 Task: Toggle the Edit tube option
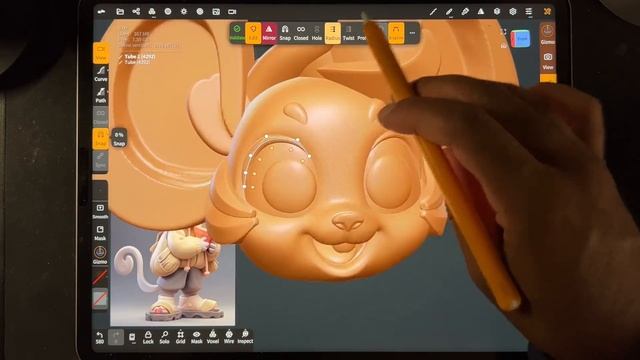(x=253, y=33)
